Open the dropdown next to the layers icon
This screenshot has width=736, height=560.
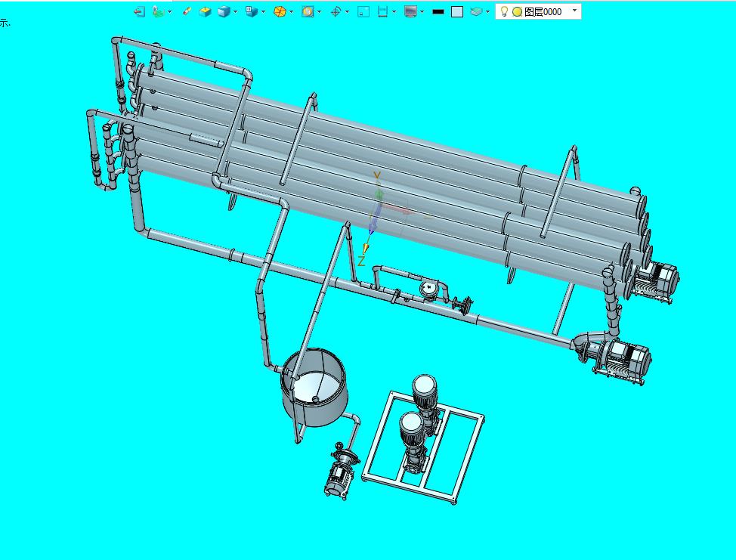pos(487,12)
